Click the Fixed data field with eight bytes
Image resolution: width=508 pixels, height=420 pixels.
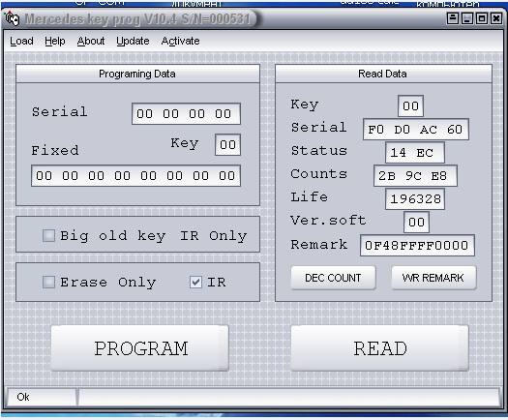135,176
